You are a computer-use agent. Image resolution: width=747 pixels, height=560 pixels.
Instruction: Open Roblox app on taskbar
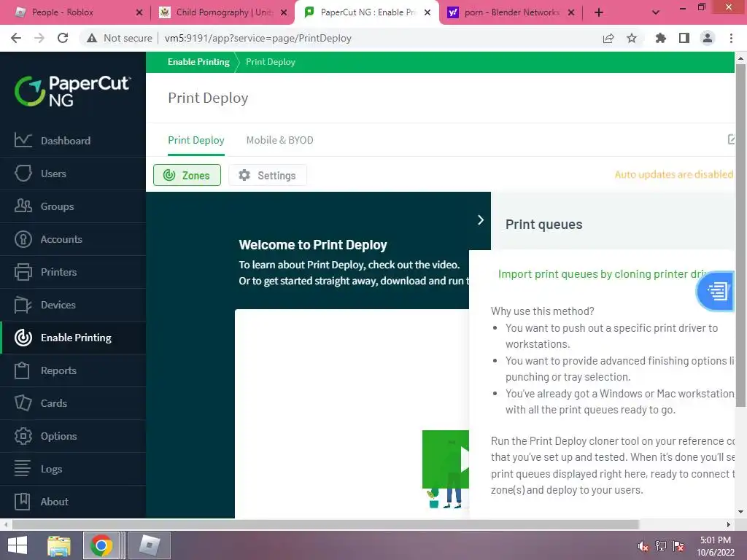click(x=150, y=545)
